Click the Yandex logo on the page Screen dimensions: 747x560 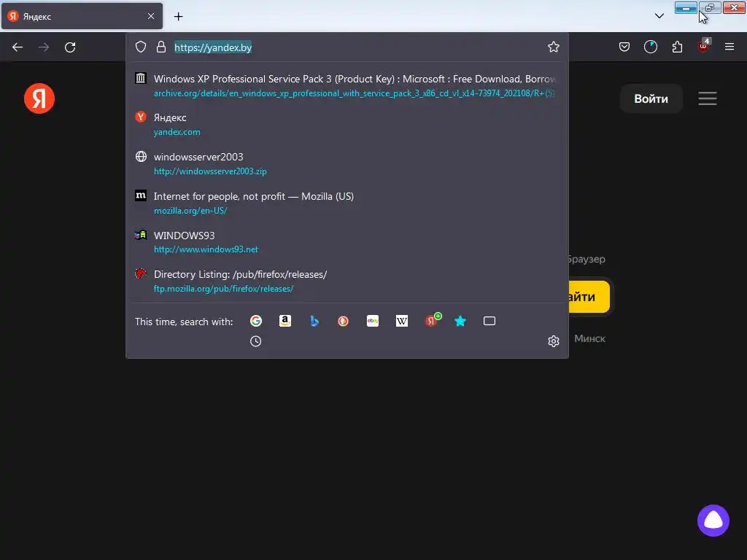coord(39,98)
